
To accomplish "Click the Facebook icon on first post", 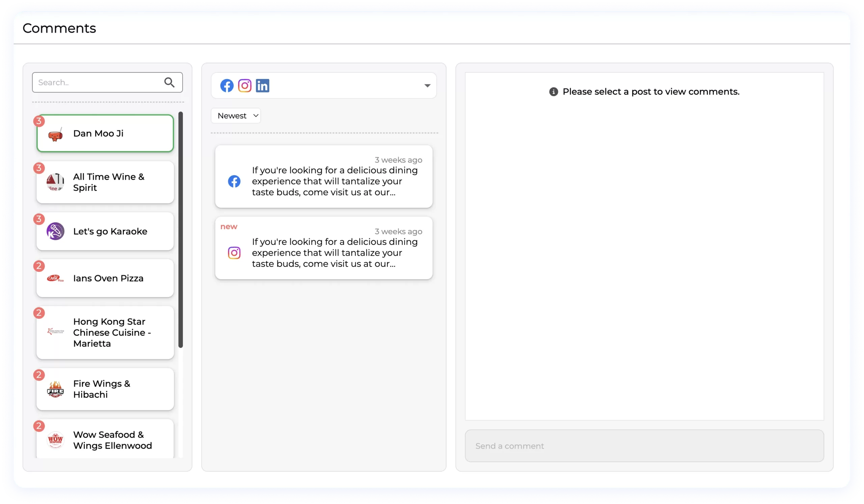I will (x=234, y=181).
